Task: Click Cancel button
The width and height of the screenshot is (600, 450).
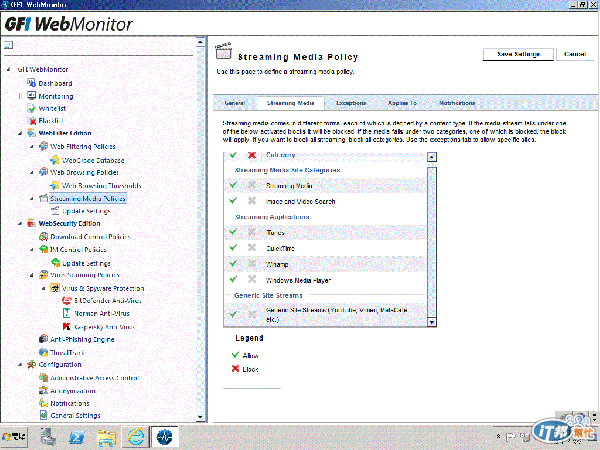Action: point(575,54)
